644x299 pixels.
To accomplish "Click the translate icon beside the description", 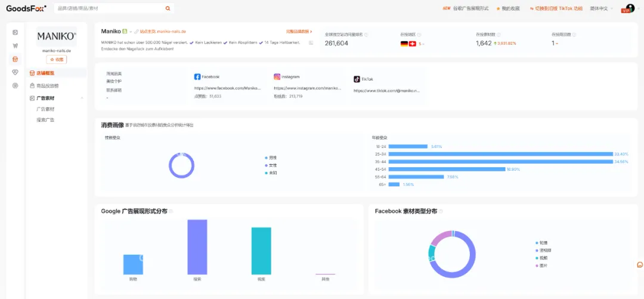I will point(311,42).
